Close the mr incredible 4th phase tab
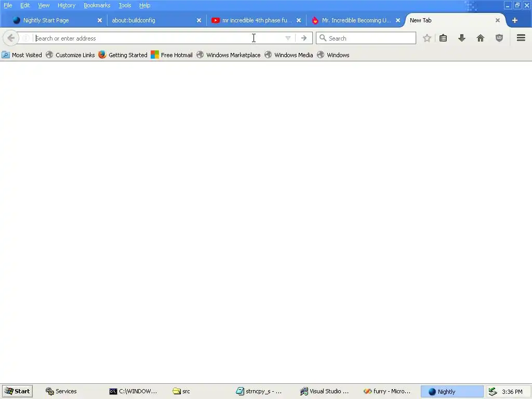The height and width of the screenshot is (399, 532). 299,20
